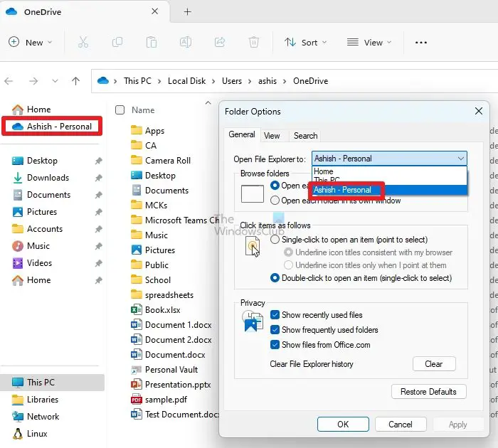Open Book.xlsx Excel file
Screen dimensions: 498x448
156,310
